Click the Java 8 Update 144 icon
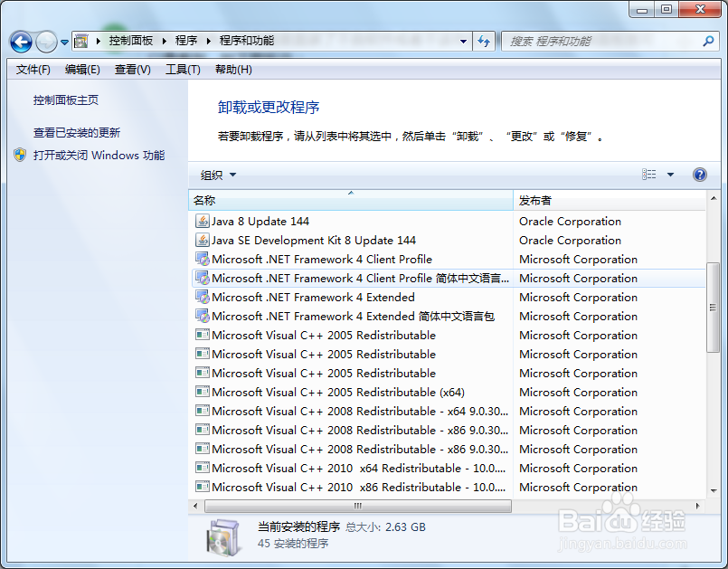Screen dimensions: 728x569 [x=202, y=221]
